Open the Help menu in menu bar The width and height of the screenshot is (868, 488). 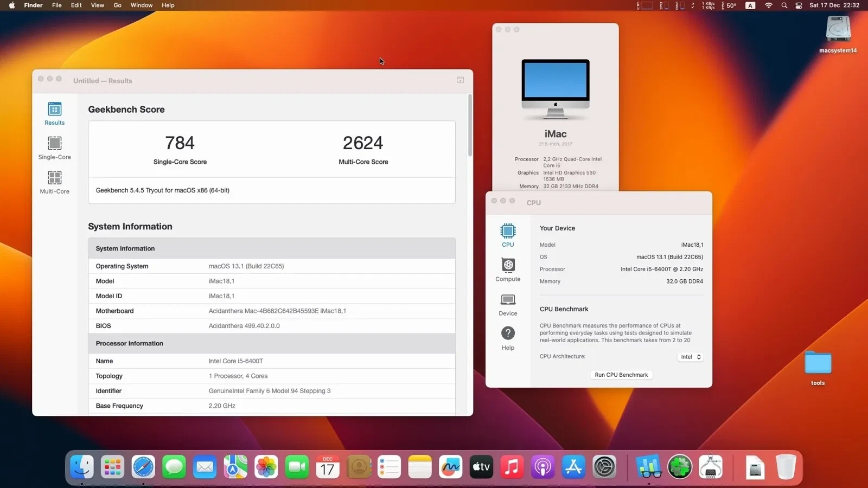(168, 5)
